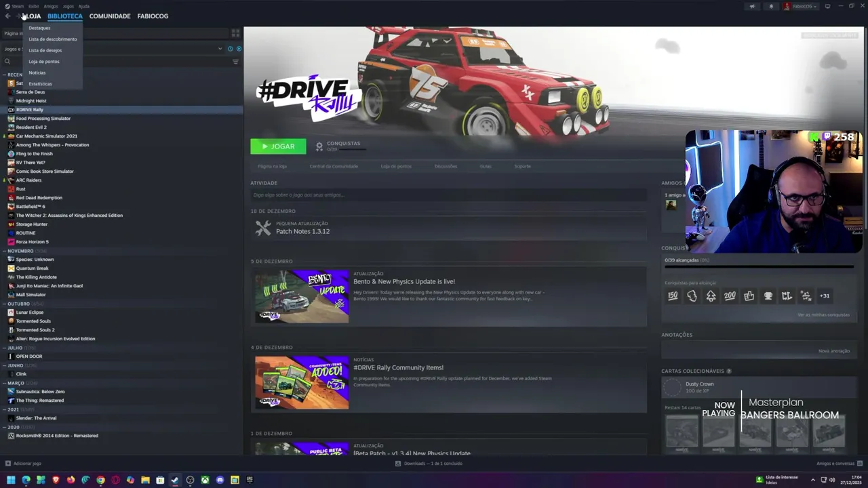Image resolution: width=868 pixels, height=488 pixels.
Task: Open the Jogos menu
Action: click(68, 6)
